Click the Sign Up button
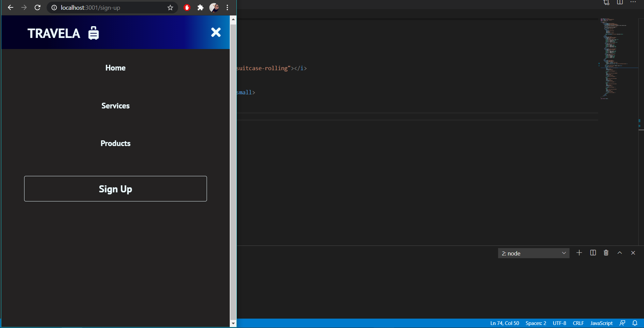644x328 pixels. click(115, 189)
